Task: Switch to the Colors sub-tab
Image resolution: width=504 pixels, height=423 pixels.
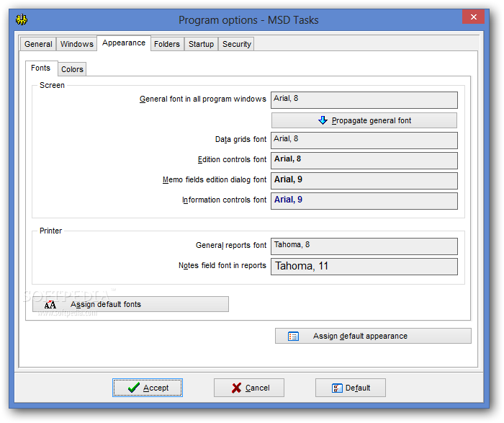Action: pos(72,69)
